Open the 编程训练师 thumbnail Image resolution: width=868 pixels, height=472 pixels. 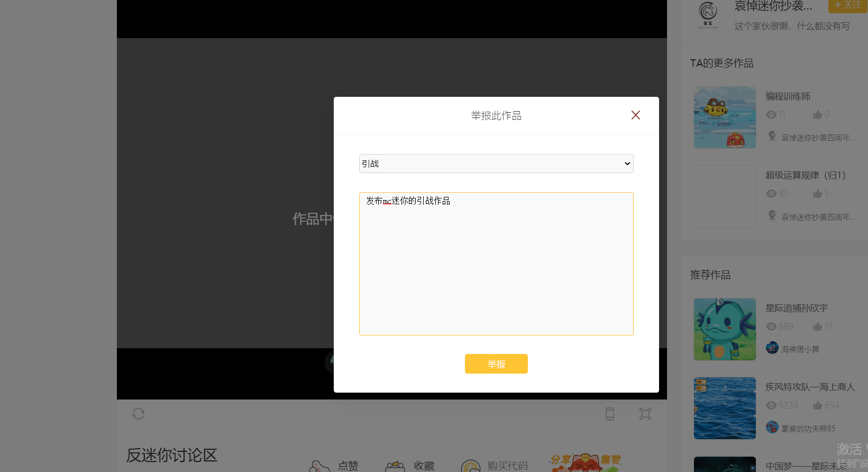click(x=725, y=117)
